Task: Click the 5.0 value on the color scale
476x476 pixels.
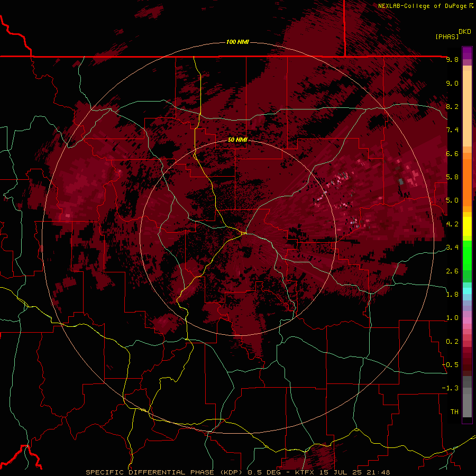Action: tap(452, 200)
